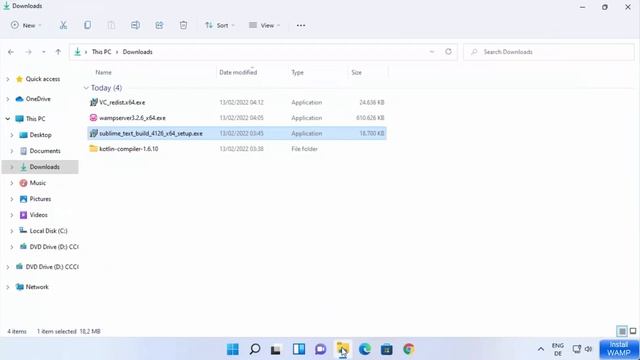
Task: Open the View dropdown menu
Action: (264, 25)
